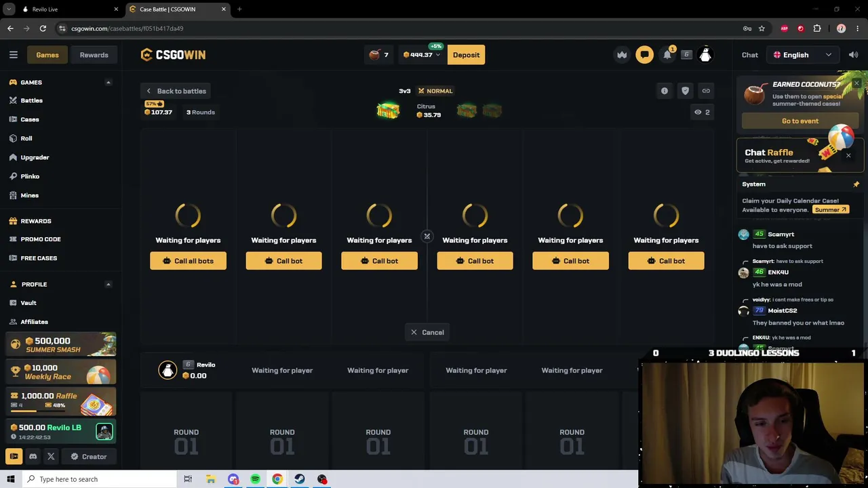Open the Summer Smash 500,000 promo card
This screenshot has width=868, height=488.
61,345
